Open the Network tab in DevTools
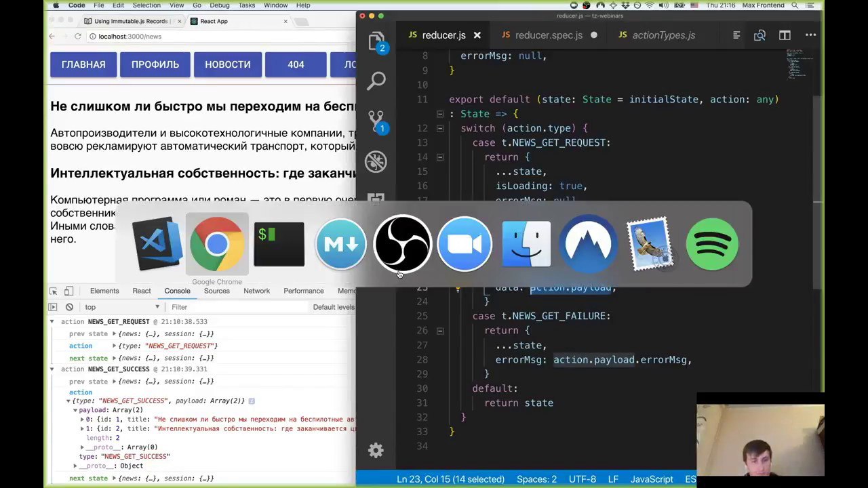Screen dimensions: 868x488 (x=256, y=291)
